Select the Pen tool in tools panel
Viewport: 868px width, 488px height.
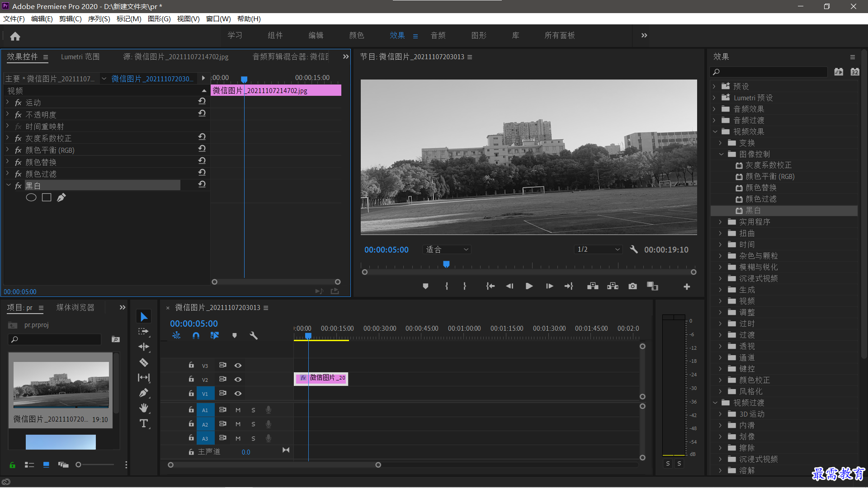[x=144, y=393]
